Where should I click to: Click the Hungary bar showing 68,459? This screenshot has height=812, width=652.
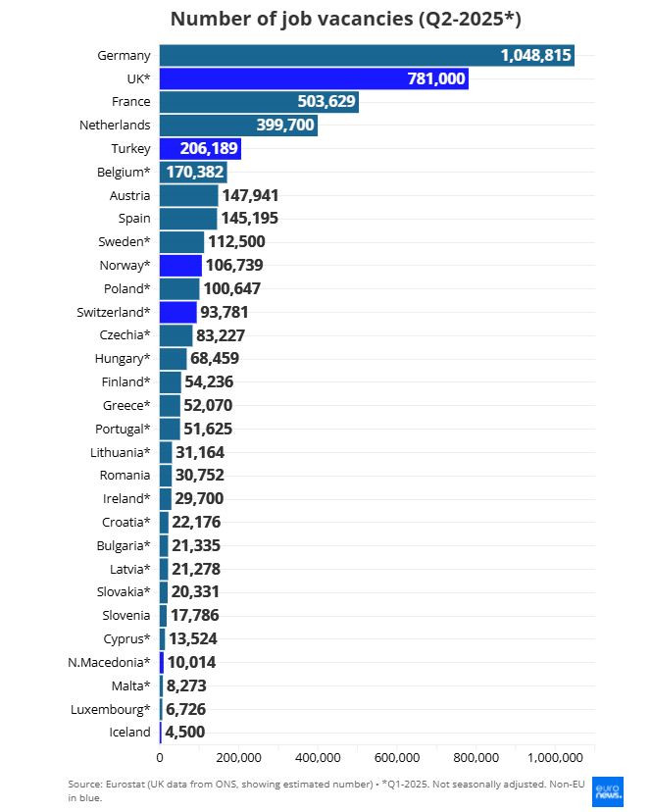(x=173, y=358)
